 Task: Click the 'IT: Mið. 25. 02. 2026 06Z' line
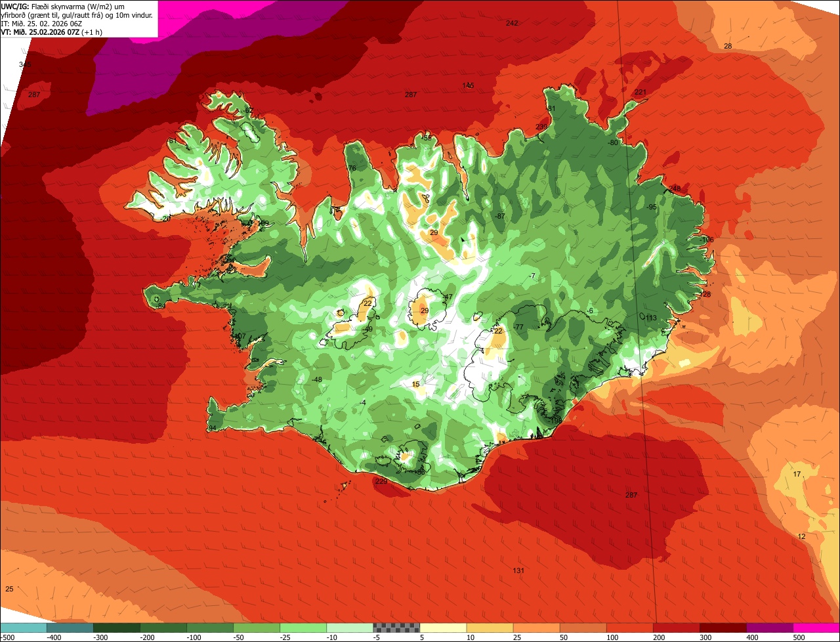click(x=41, y=23)
